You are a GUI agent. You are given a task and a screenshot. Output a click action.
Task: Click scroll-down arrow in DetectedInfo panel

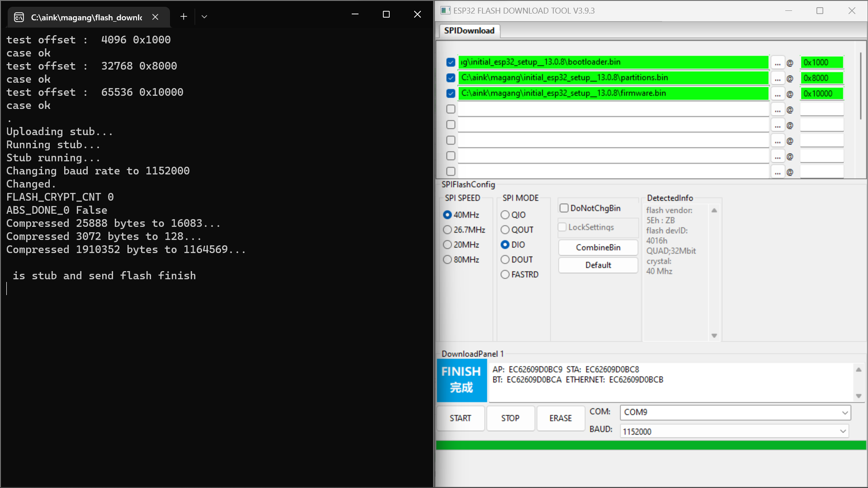[714, 336]
